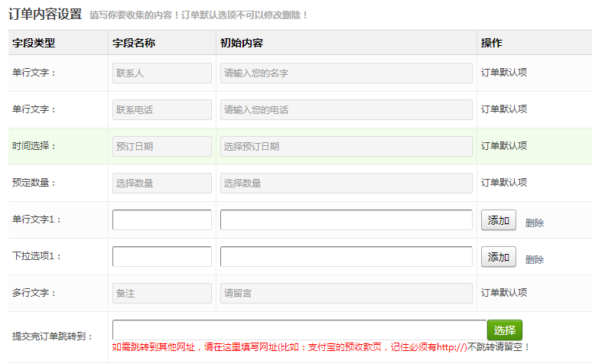This screenshot has height=364, width=592.
Task: Focus the 下拉选项1 field name input
Action: pos(162,257)
